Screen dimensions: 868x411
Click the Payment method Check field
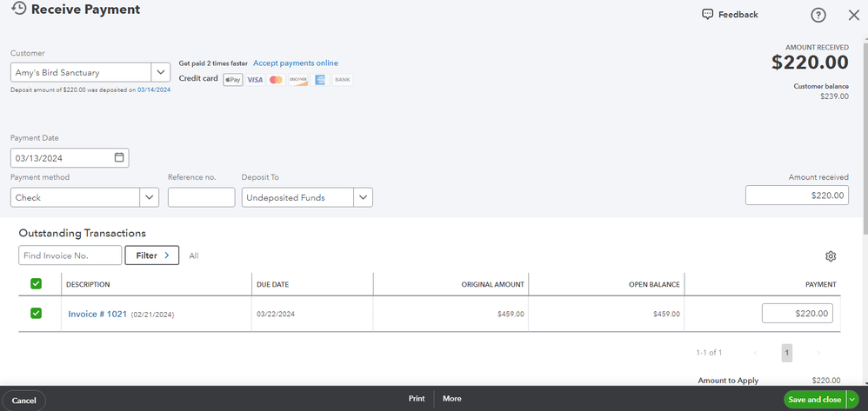click(75, 197)
